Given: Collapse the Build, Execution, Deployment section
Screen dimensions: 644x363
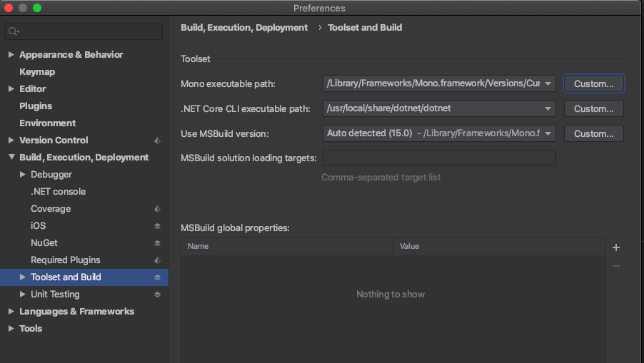Looking at the screenshot, I should 11,158.
